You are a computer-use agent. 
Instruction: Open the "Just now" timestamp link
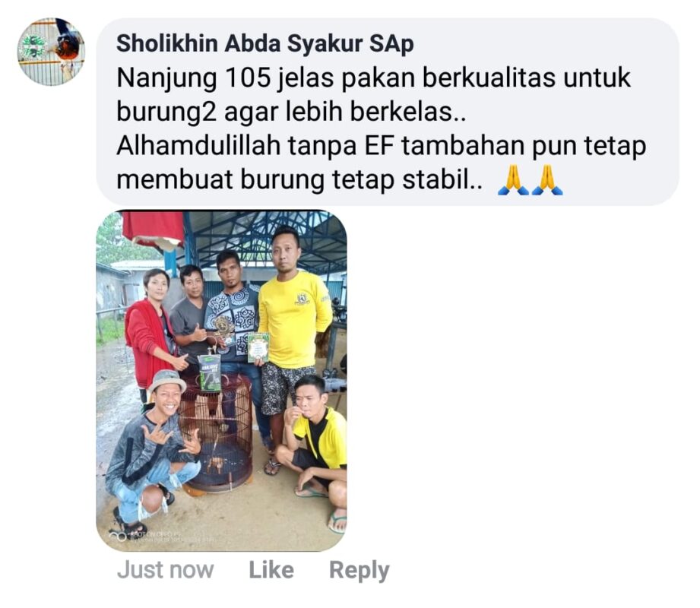[165, 570]
